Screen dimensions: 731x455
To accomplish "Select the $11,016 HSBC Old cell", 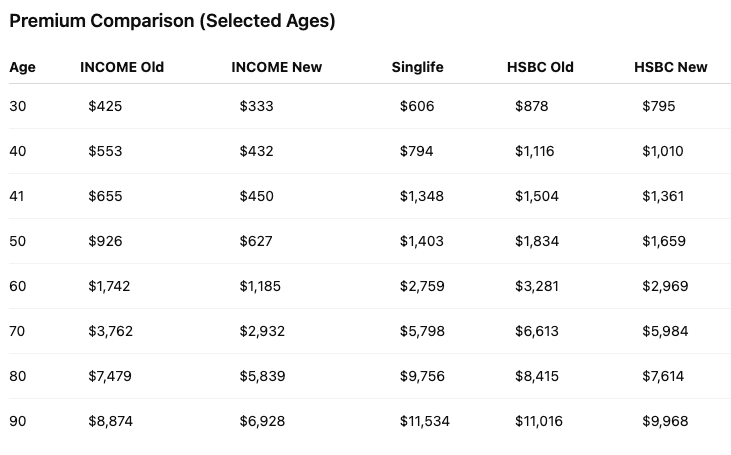I will [x=539, y=421].
